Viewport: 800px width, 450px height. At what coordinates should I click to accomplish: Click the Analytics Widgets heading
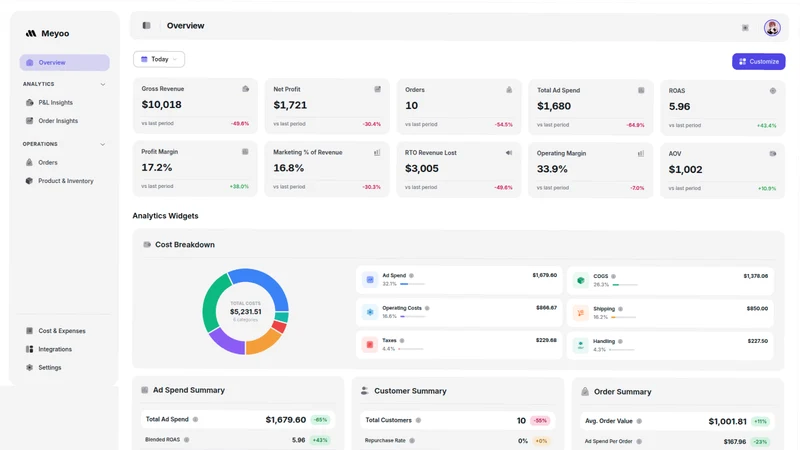pos(165,216)
